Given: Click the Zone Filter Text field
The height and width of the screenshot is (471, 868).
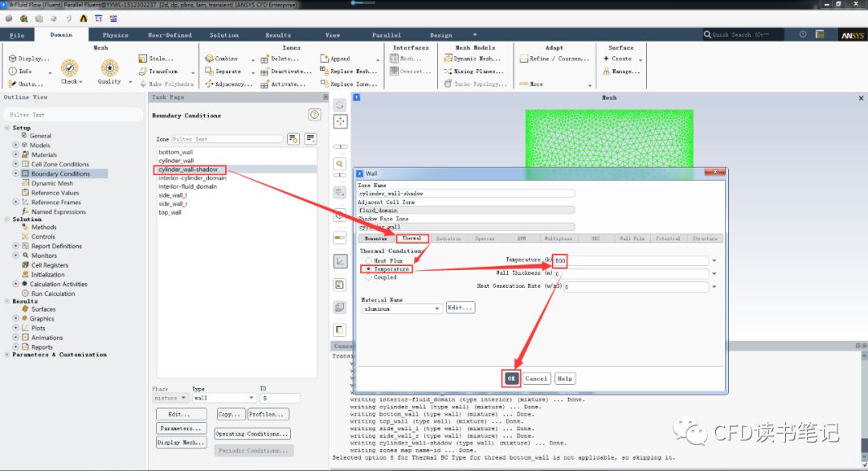Looking at the screenshot, I should (227, 139).
